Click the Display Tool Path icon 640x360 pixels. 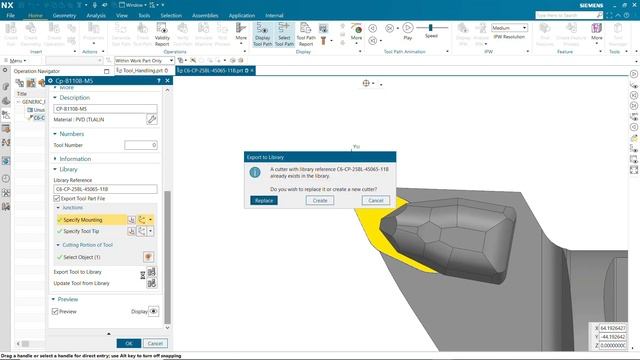coord(262,34)
